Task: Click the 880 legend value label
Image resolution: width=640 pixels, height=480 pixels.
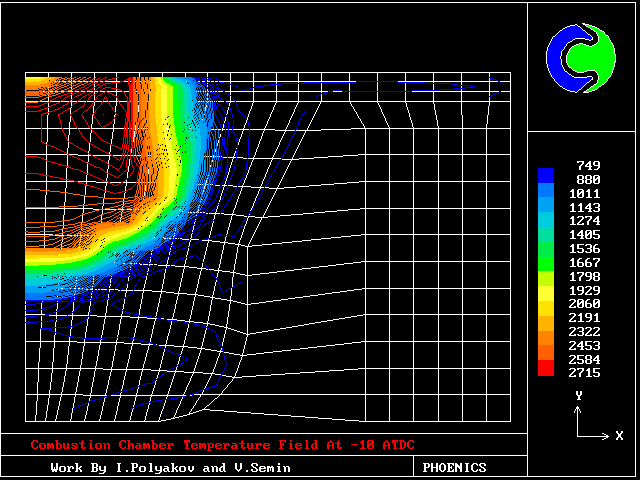Action: tap(587, 179)
